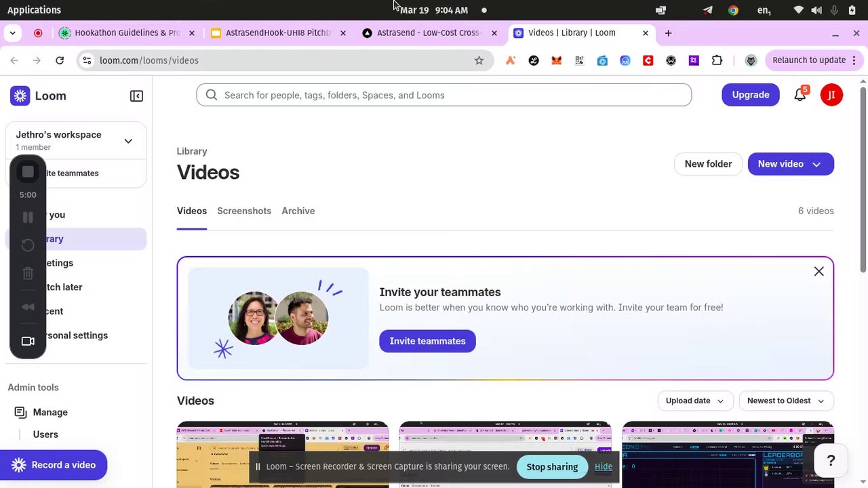View site information for loom.com

pos(87,60)
